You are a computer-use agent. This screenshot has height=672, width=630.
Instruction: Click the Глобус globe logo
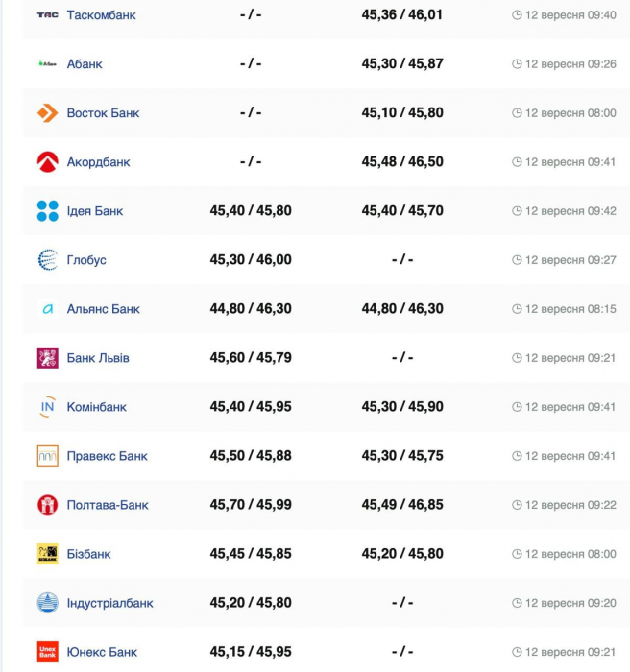(x=48, y=260)
